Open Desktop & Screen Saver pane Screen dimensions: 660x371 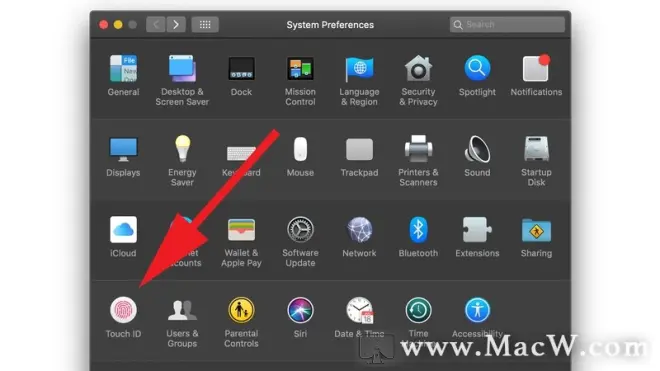click(x=182, y=68)
